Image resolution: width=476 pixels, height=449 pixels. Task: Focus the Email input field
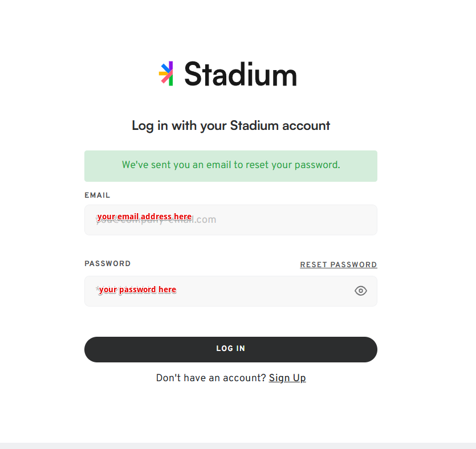point(231,220)
